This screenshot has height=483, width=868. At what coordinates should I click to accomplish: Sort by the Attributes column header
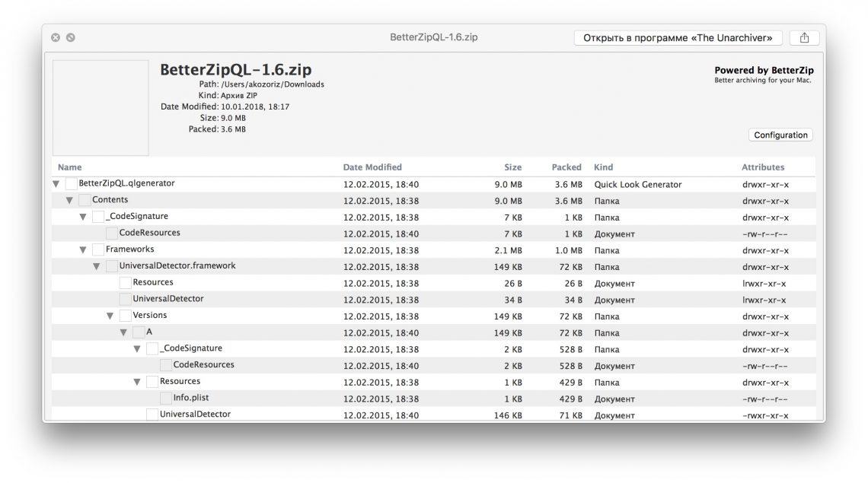pos(763,167)
